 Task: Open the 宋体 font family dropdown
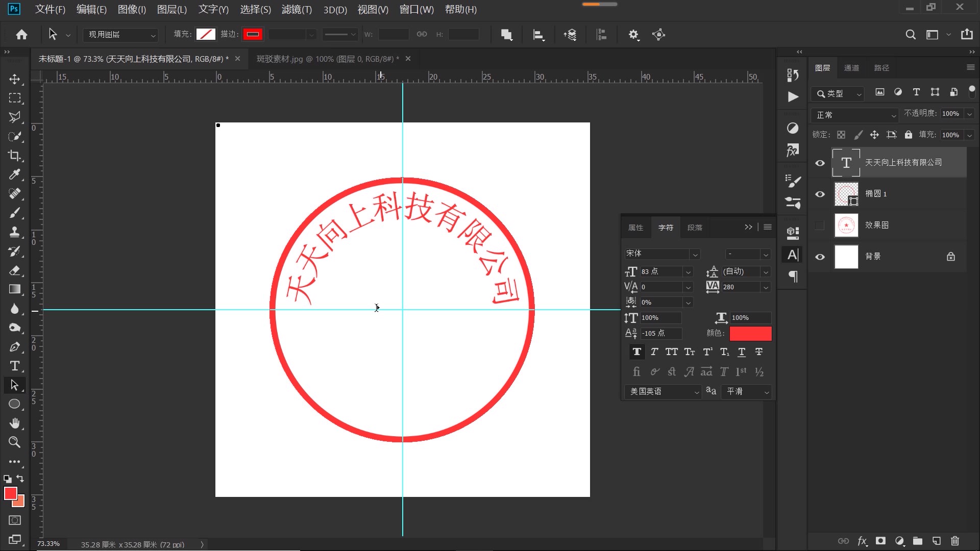(x=696, y=254)
